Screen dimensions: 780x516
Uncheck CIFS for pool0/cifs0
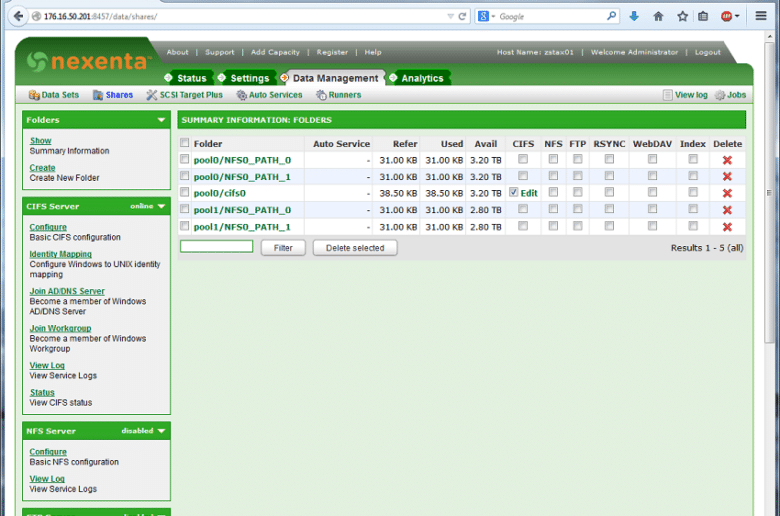[x=514, y=193]
